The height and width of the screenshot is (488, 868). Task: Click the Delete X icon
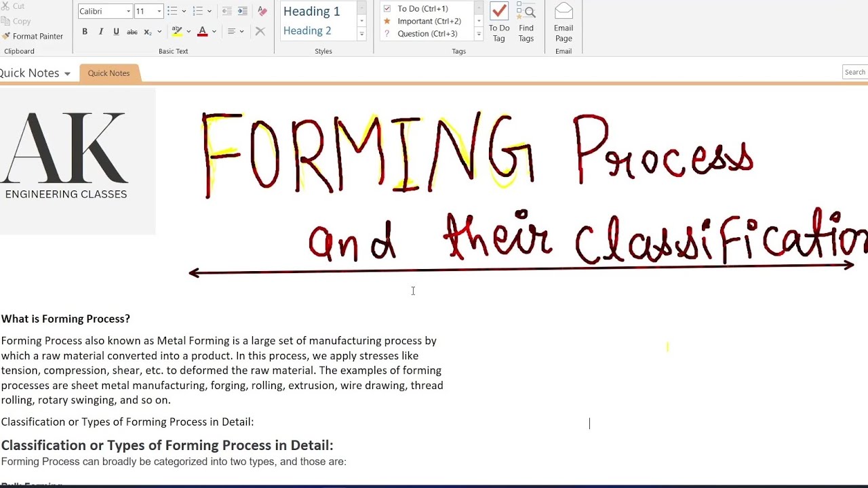(x=260, y=31)
